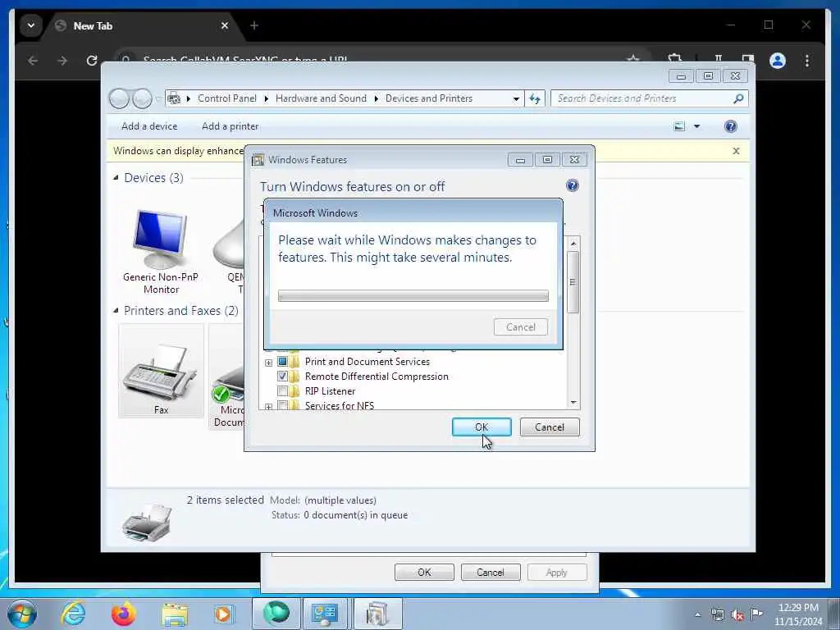Launch Internet Explorer from taskbar
Image resolution: width=840 pixels, height=630 pixels.
[x=73, y=614]
